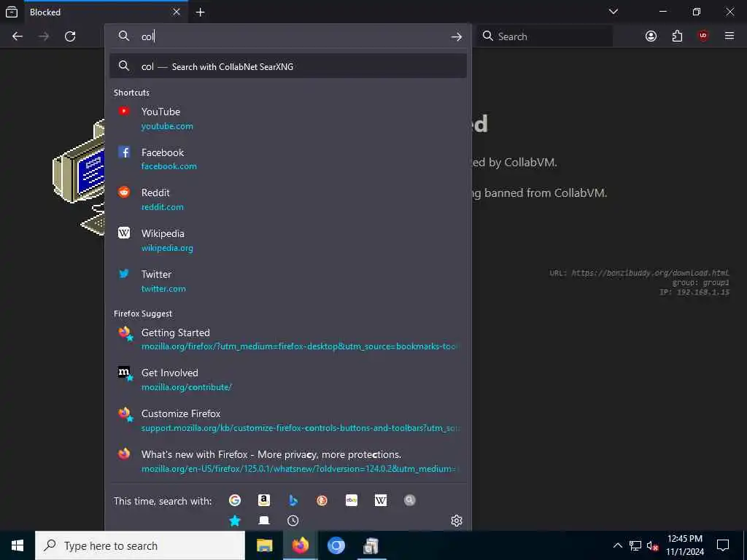The width and height of the screenshot is (747, 560).
Task: Open the Chromium browser taskbar icon
Action: [x=336, y=545]
